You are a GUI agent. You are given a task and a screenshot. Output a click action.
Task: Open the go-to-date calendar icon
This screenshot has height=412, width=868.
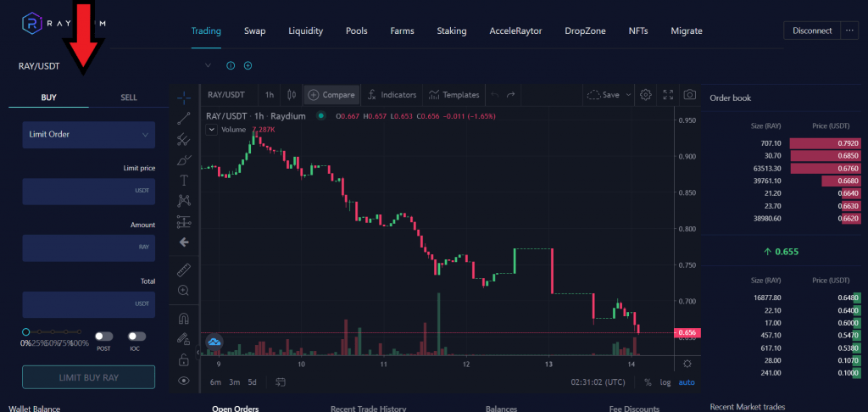tap(281, 382)
